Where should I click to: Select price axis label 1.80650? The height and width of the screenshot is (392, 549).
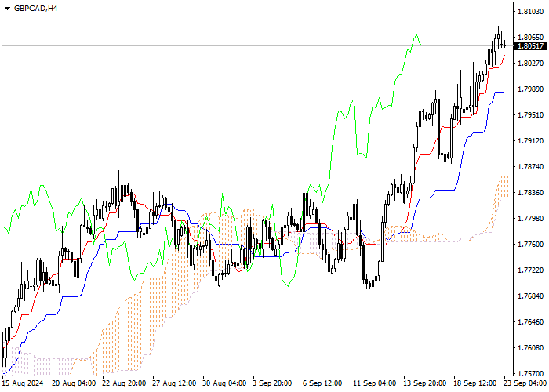pyautogui.click(x=531, y=37)
